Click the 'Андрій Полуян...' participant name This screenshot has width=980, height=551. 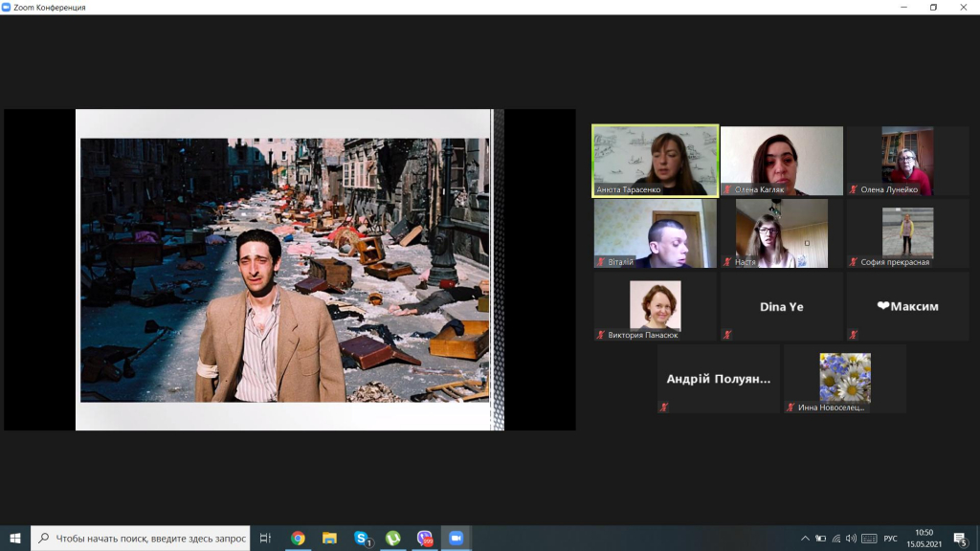point(718,379)
